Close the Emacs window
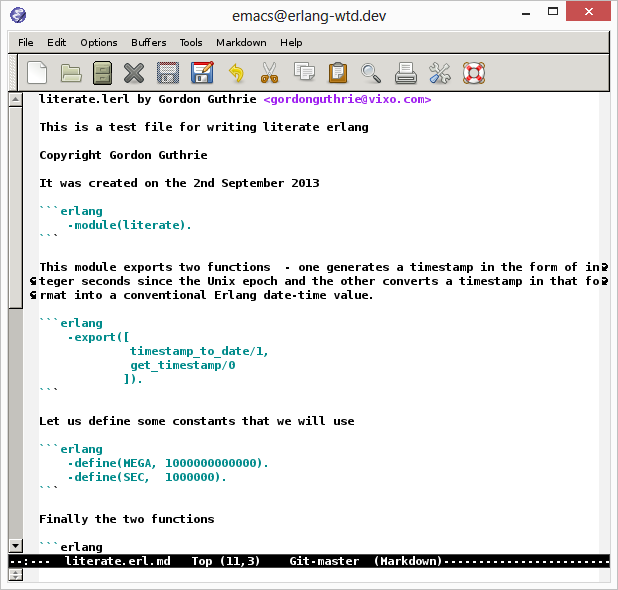618x590 pixels. tap(588, 12)
